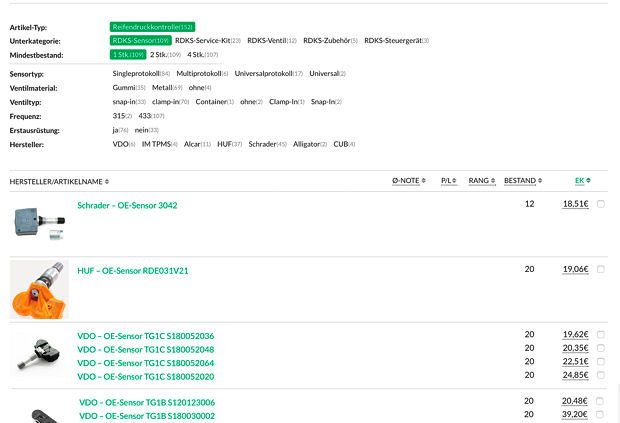Viewport: 620px width, 423px height.
Task: Filter sensor type Singleprotokoll
Action: pos(141,74)
